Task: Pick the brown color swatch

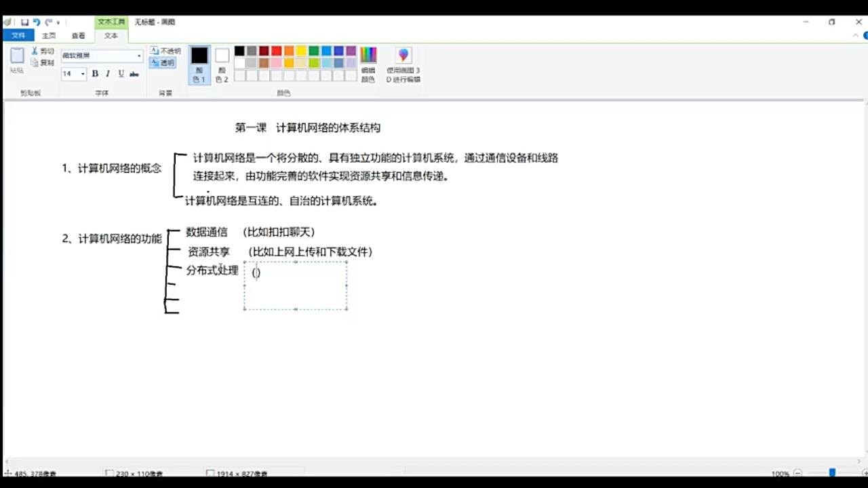Action: coord(264,63)
